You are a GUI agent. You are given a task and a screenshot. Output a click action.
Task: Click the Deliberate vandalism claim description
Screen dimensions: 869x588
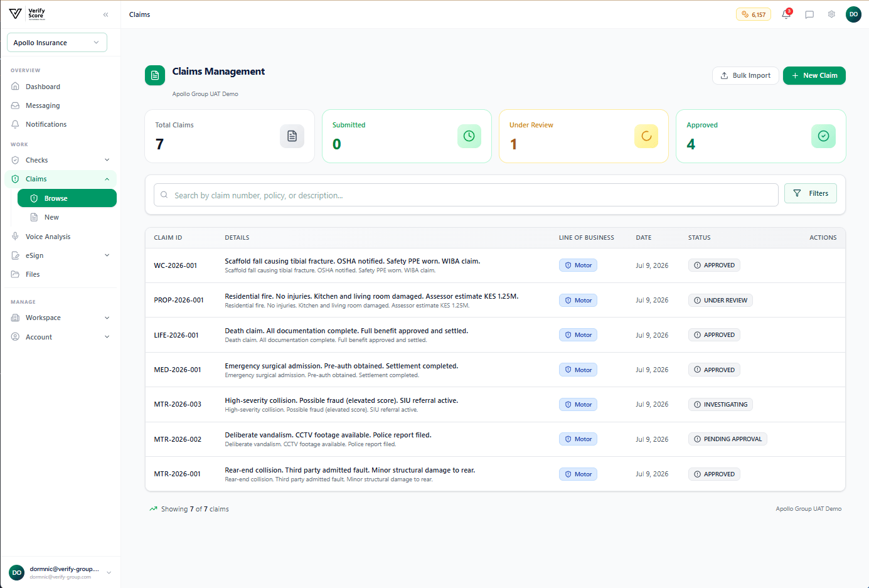[x=328, y=435]
